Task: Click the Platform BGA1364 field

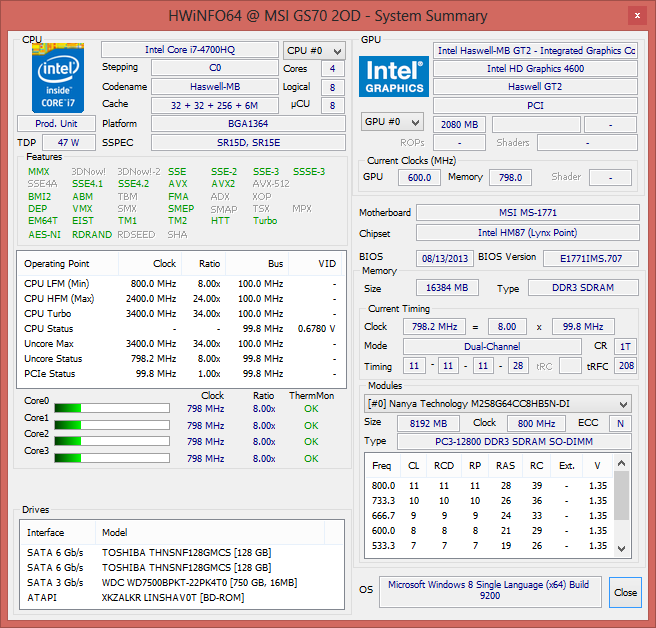Action: (x=249, y=124)
